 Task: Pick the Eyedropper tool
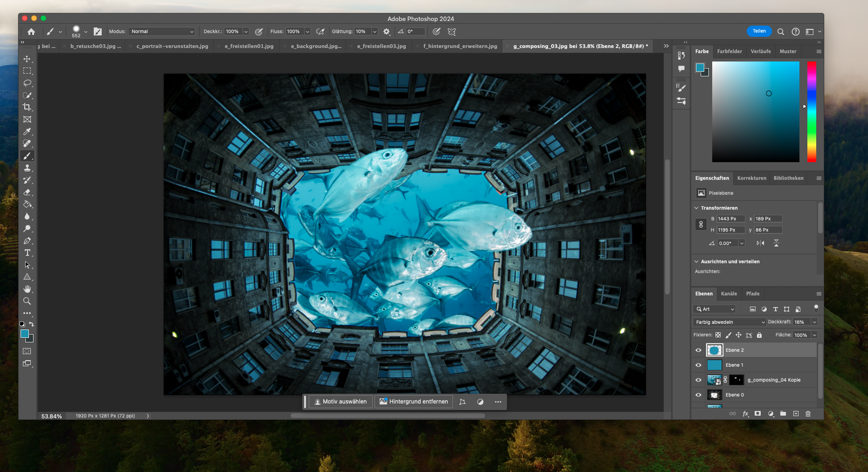(27, 131)
